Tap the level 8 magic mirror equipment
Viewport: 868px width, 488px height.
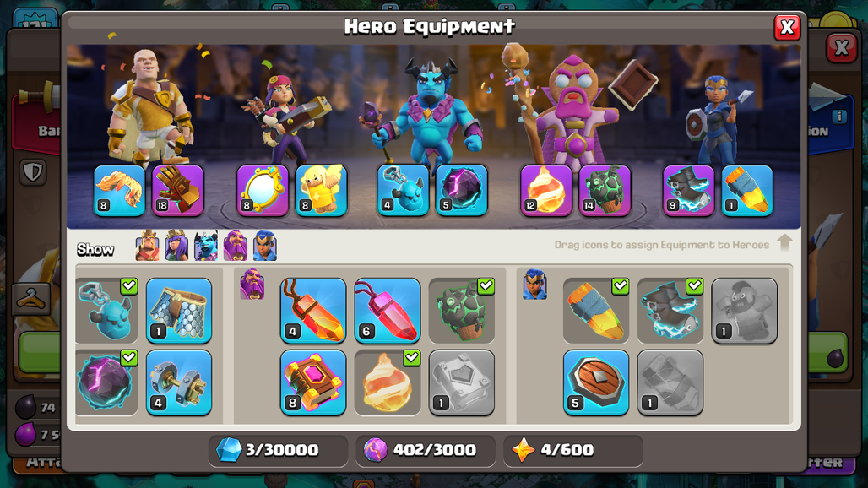click(263, 190)
